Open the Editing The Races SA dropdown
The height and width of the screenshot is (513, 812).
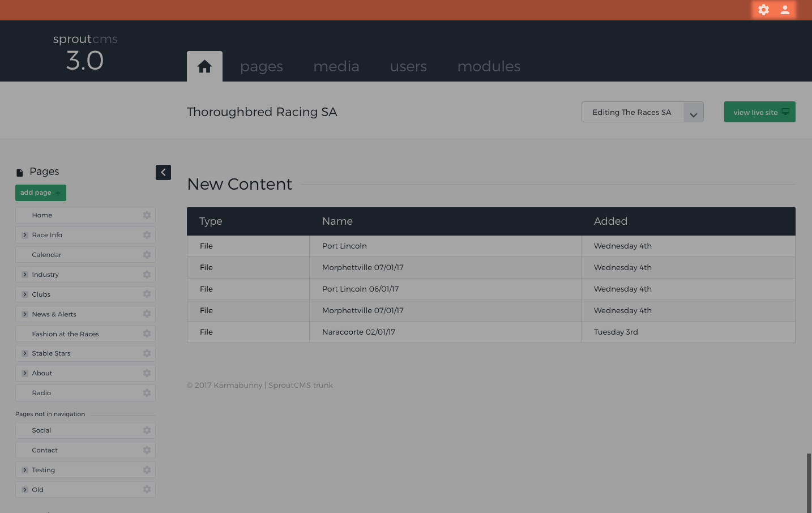click(642, 112)
